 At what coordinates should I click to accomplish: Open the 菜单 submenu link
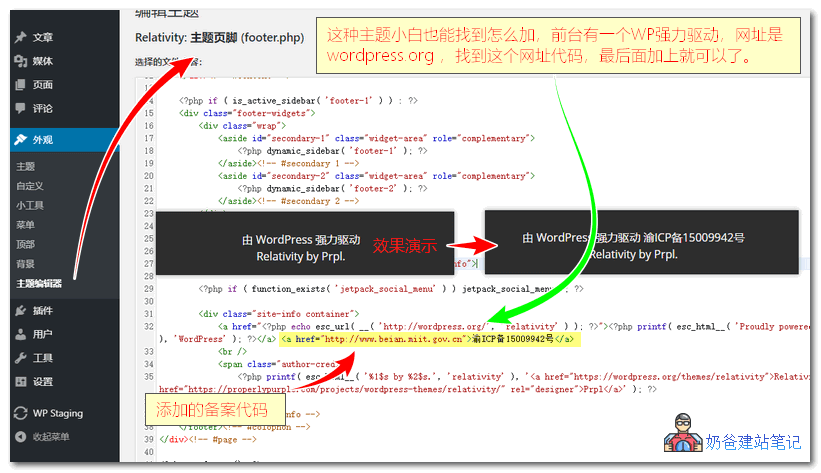coord(25,225)
